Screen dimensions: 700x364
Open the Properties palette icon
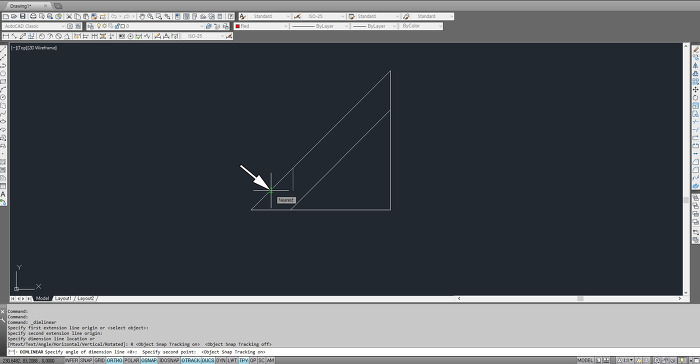point(177,17)
